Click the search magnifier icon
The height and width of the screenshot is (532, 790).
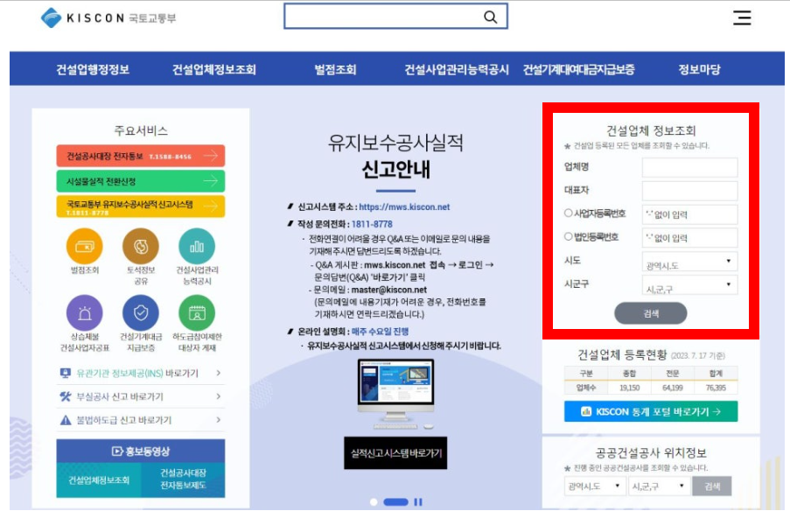pyautogui.click(x=488, y=15)
